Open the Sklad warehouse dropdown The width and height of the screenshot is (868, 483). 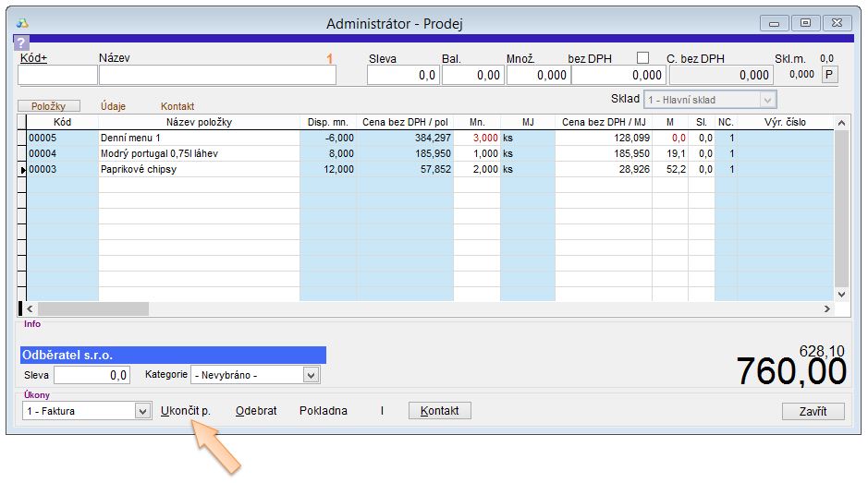[x=766, y=100]
